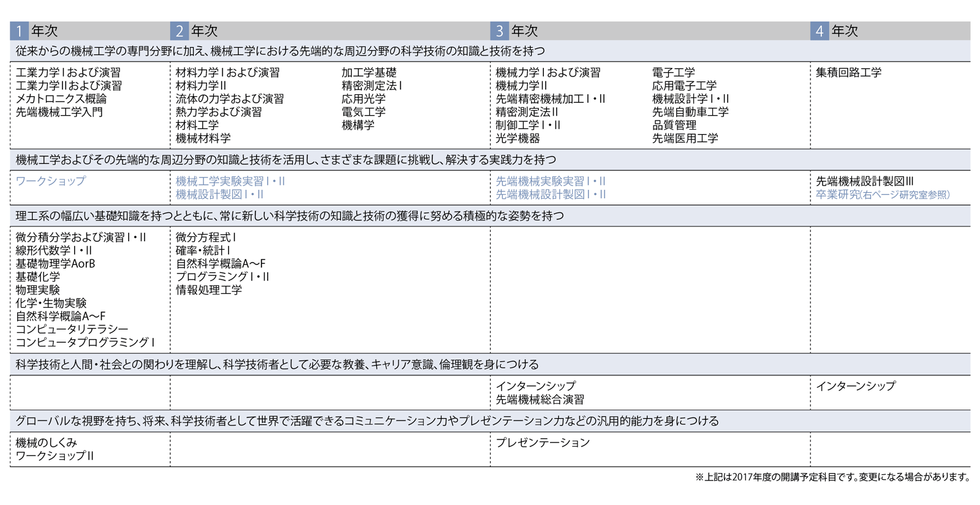Click メカトロニクス概論 entry
The width and height of the screenshot is (980, 505).
click(61, 99)
